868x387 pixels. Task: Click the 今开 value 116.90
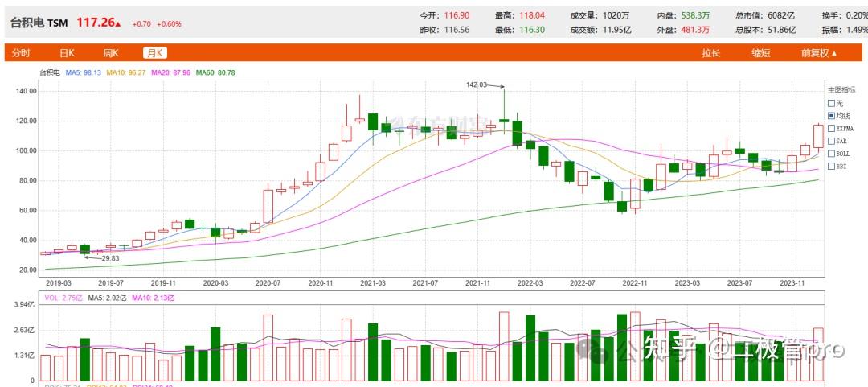[457, 16]
